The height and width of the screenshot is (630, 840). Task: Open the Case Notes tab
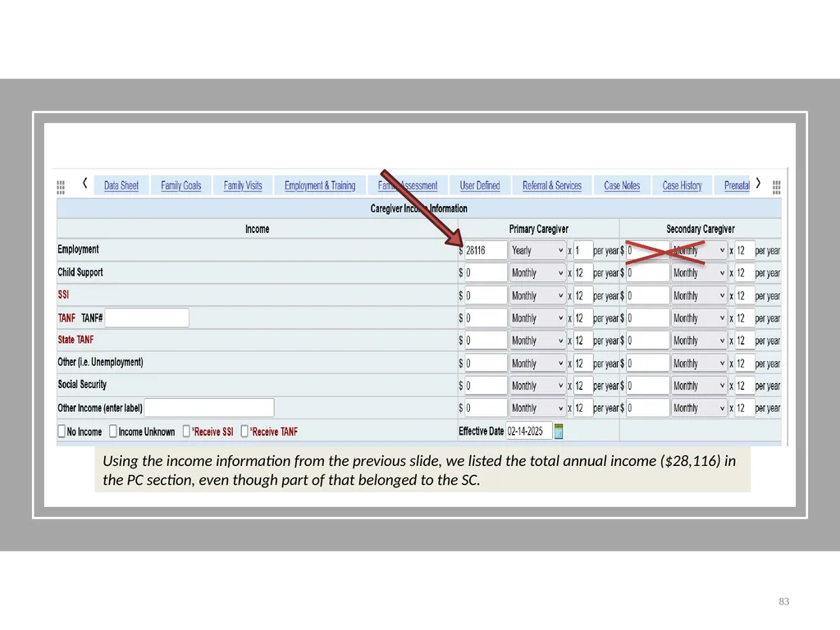[x=622, y=185]
